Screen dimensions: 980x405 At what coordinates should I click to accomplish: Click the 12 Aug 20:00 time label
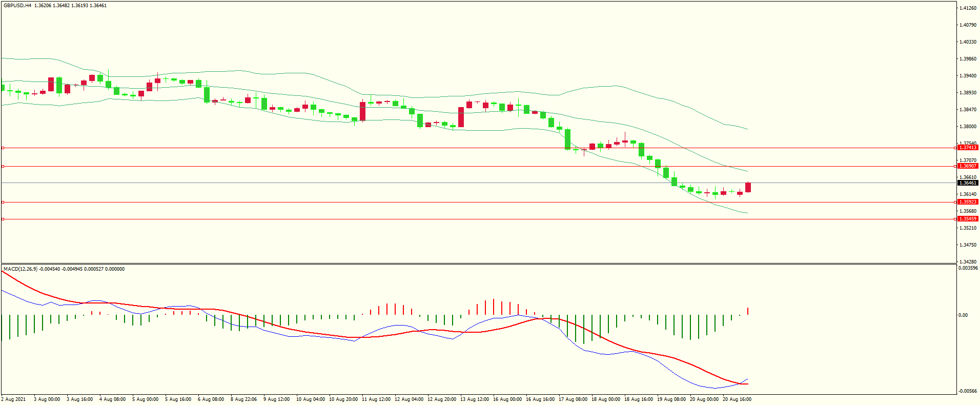pos(442,399)
